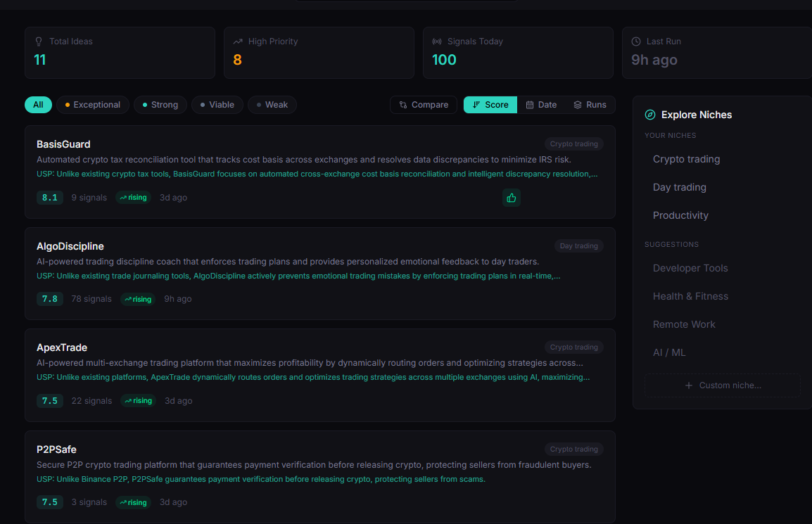
Task: Filter ideas by Strong rating
Action: point(160,105)
